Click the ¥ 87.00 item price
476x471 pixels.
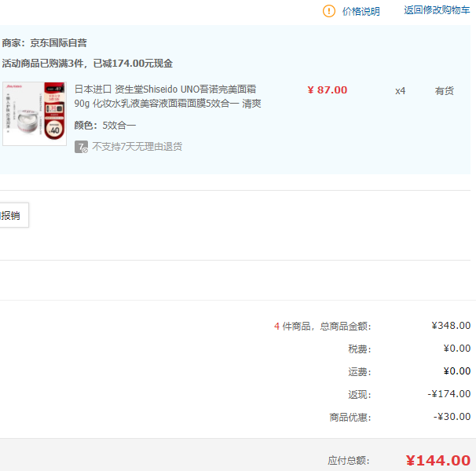(x=328, y=90)
